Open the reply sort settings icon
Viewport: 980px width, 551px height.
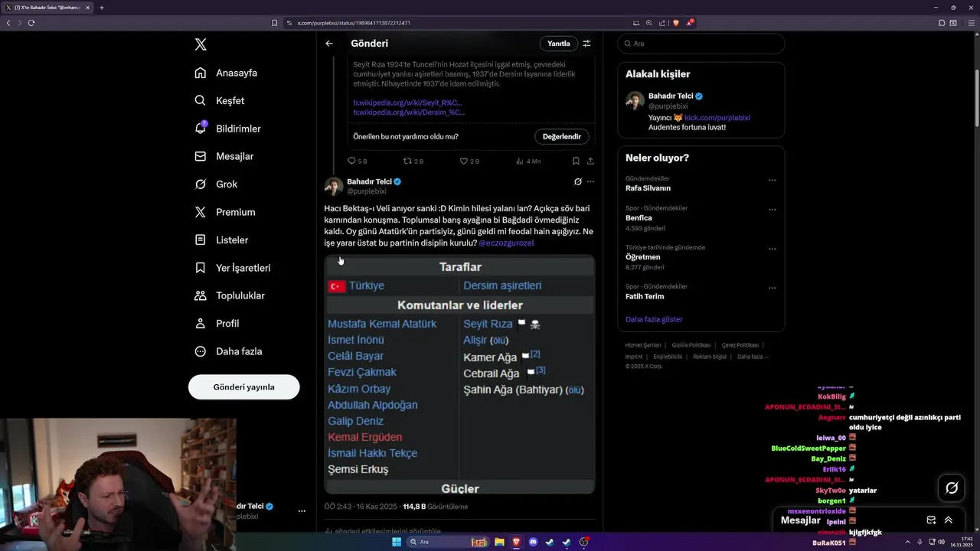[x=586, y=44]
